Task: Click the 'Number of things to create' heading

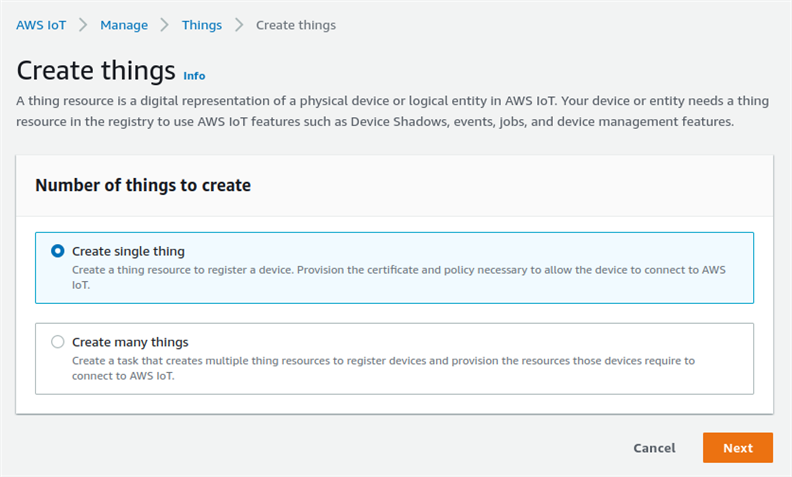Action: 143,185
